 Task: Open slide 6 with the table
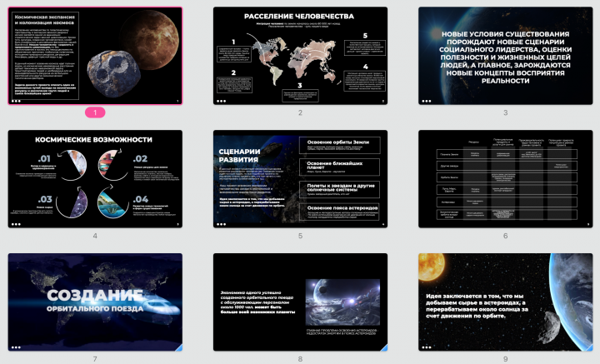pyautogui.click(x=506, y=178)
